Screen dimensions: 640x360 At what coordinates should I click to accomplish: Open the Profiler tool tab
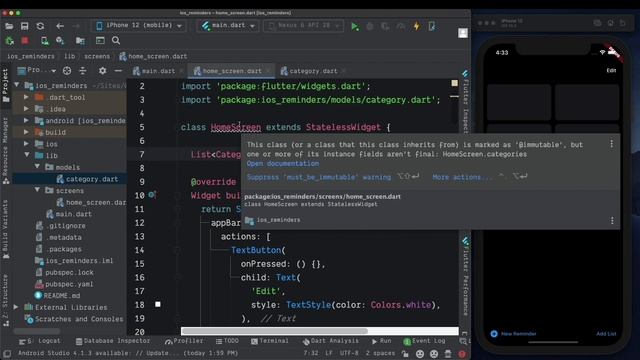coord(184,341)
